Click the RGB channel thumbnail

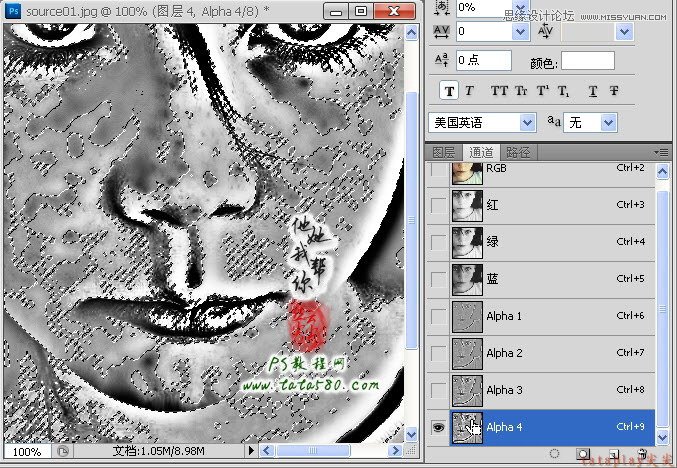467,174
